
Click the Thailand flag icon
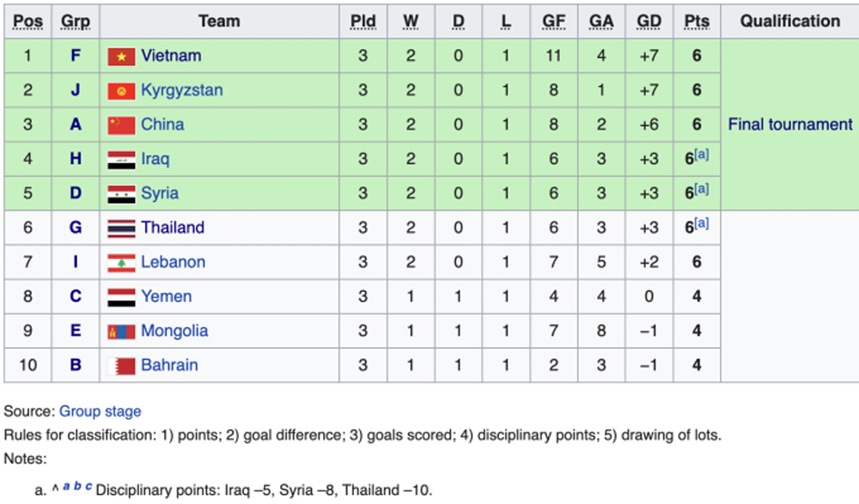pos(121,228)
